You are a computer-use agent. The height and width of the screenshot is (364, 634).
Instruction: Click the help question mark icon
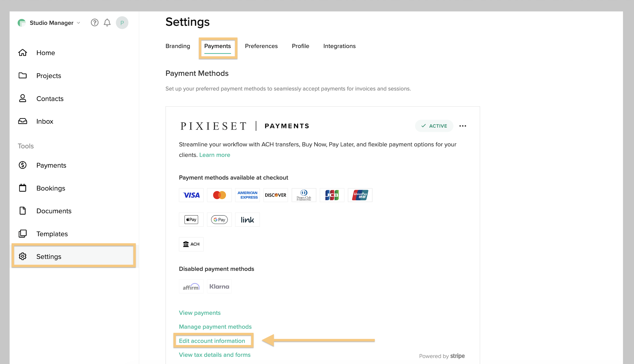pos(95,23)
